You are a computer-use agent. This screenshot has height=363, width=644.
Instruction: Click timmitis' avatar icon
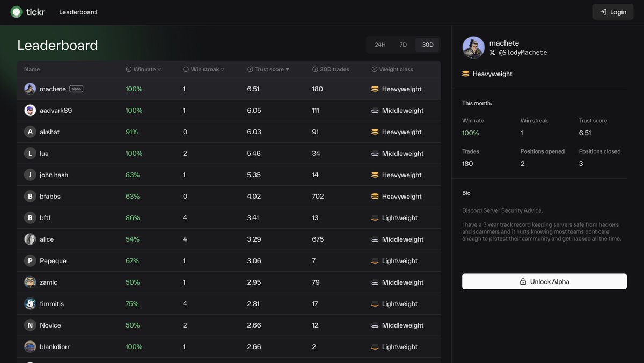(30, 304)
